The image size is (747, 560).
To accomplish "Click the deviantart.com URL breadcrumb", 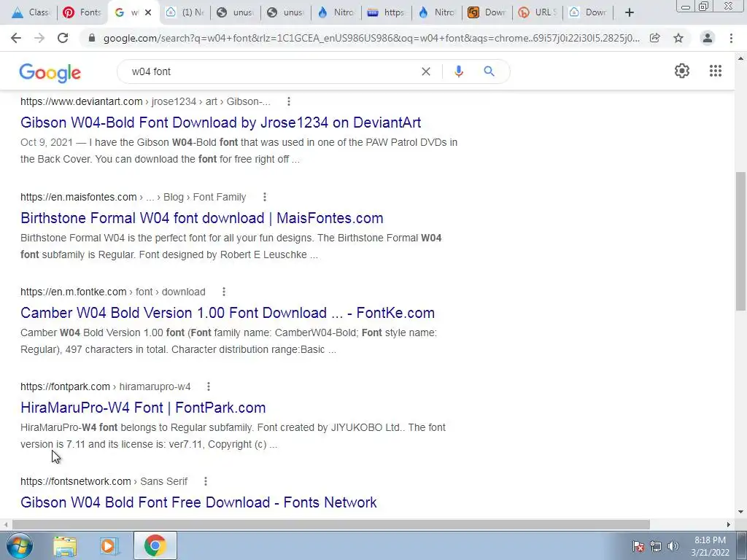I will [x=145, y=101].
